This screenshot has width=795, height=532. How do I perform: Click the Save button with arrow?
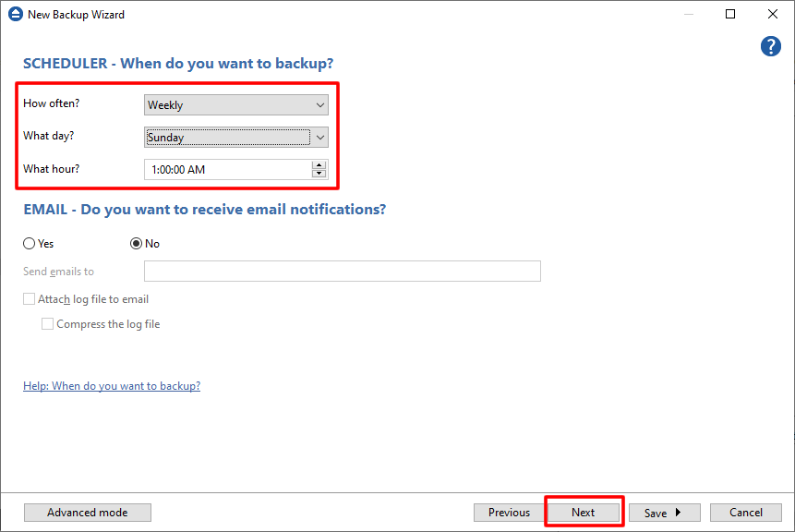click(664, 513)
